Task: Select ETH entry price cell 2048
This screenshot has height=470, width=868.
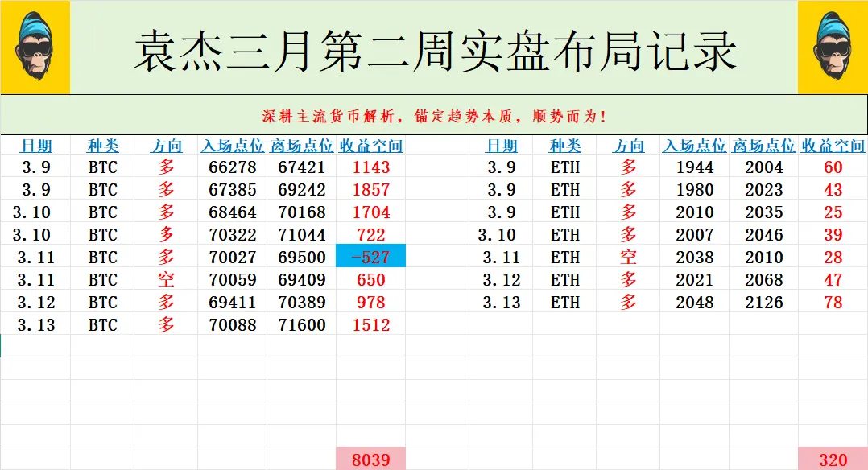Action: pos(695,303)
